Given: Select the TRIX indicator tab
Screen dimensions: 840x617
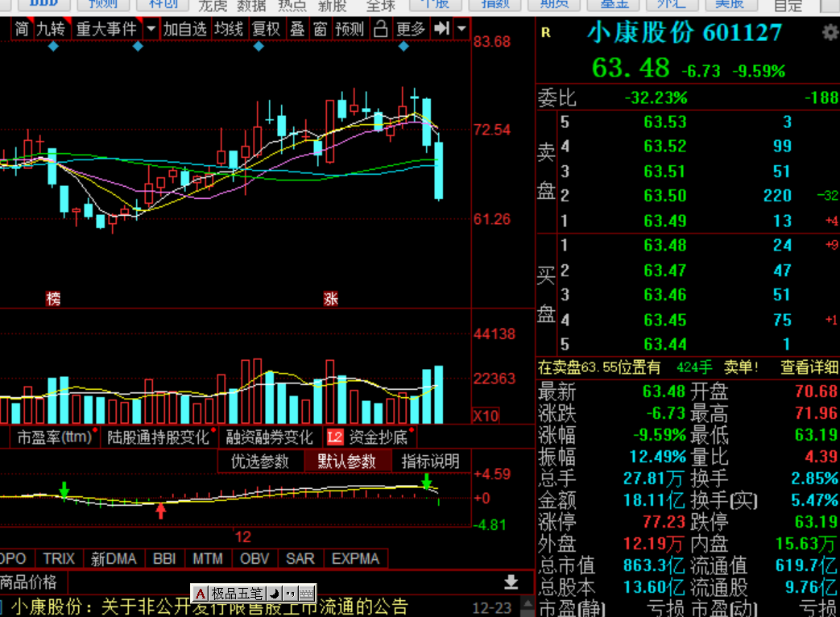Looking at the screenshot, I should click(59, 559).
